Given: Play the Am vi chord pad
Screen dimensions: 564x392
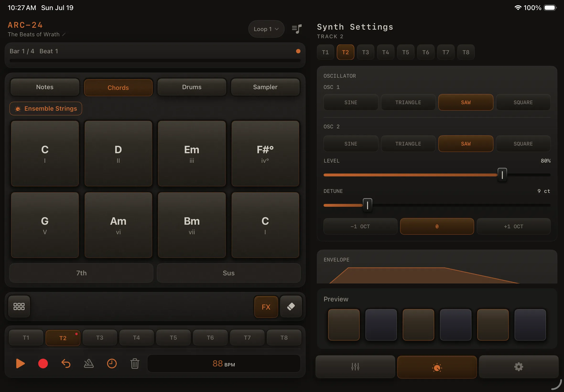Looking at the screenshot, I should [x=118, y=225].
